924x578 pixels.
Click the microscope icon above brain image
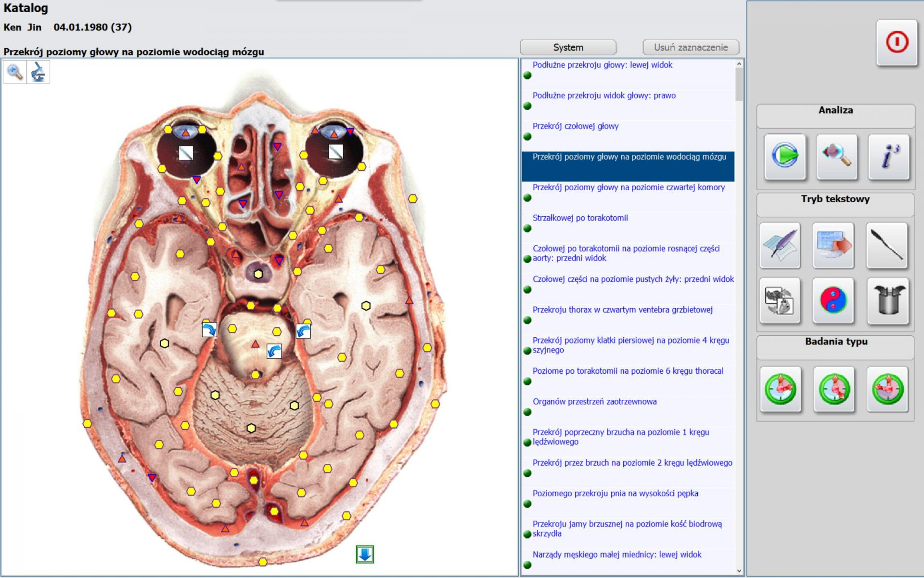(x=38, y=73)
